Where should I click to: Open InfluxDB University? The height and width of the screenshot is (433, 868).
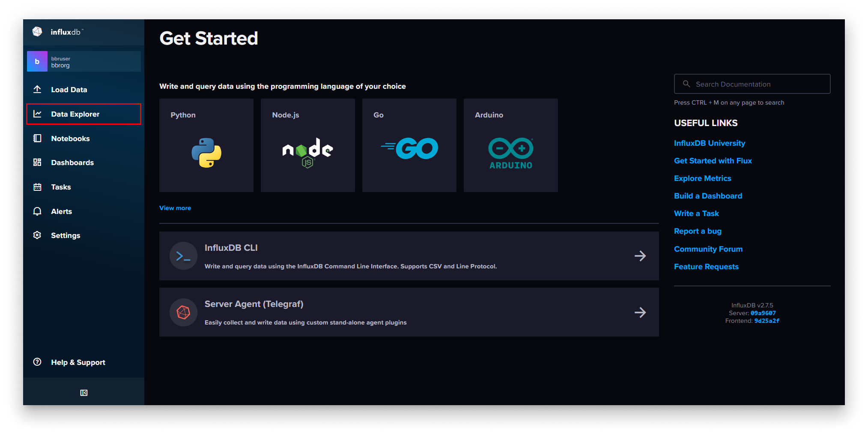tap(710, 143)
